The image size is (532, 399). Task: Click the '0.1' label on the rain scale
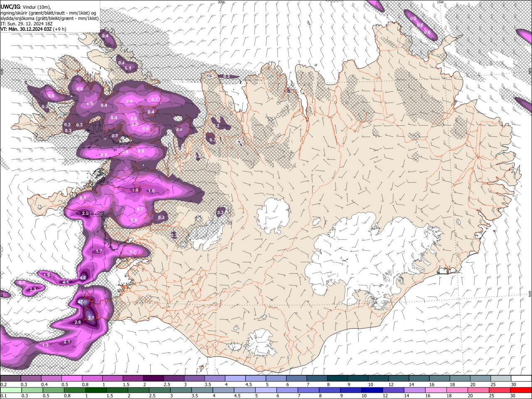click(x=3, y=396)
